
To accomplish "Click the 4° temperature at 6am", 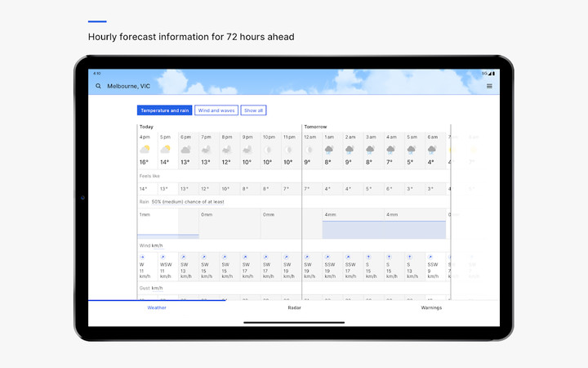I will (430, 162).
